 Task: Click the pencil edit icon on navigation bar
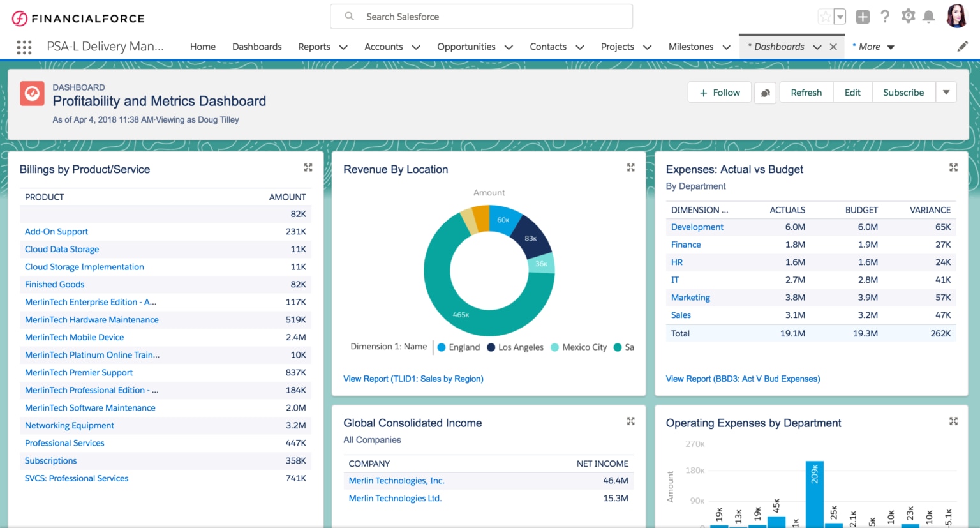pyautogui.click(x=963, y=46)
